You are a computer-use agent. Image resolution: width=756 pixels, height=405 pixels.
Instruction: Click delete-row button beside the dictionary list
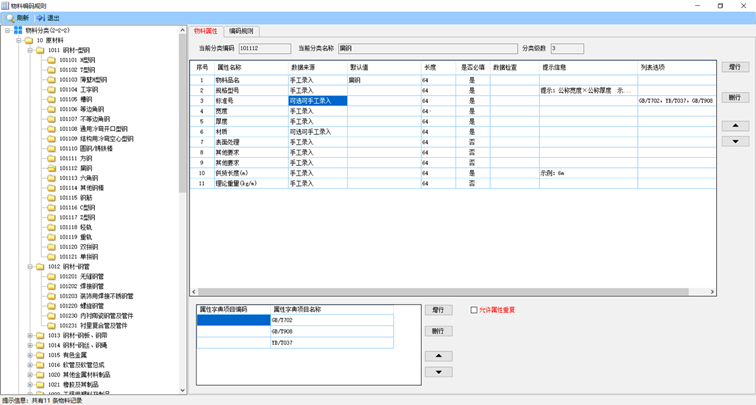(438, 331)
